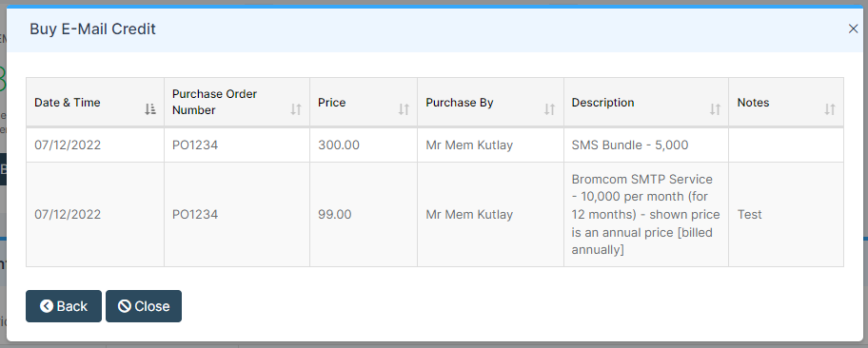Click Purchase Order Number sort arrows
This screenshot has height=348, width=868.
click(296, 109)
